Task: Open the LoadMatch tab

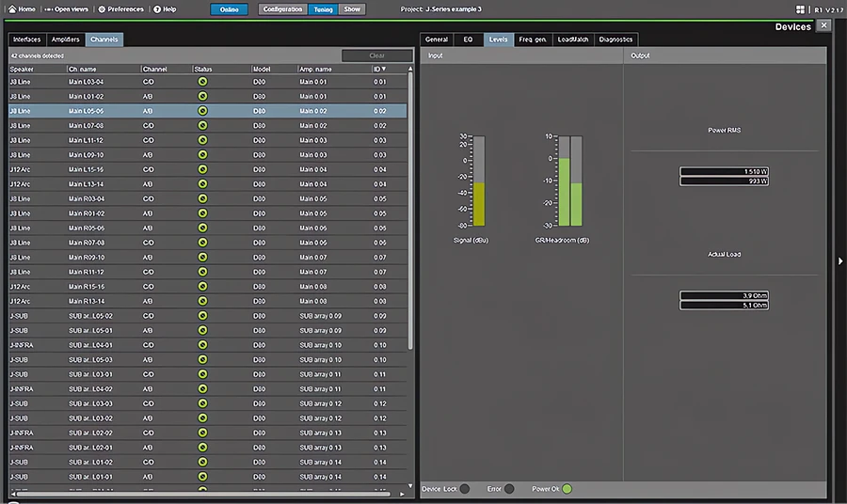Action: [573, 39]
